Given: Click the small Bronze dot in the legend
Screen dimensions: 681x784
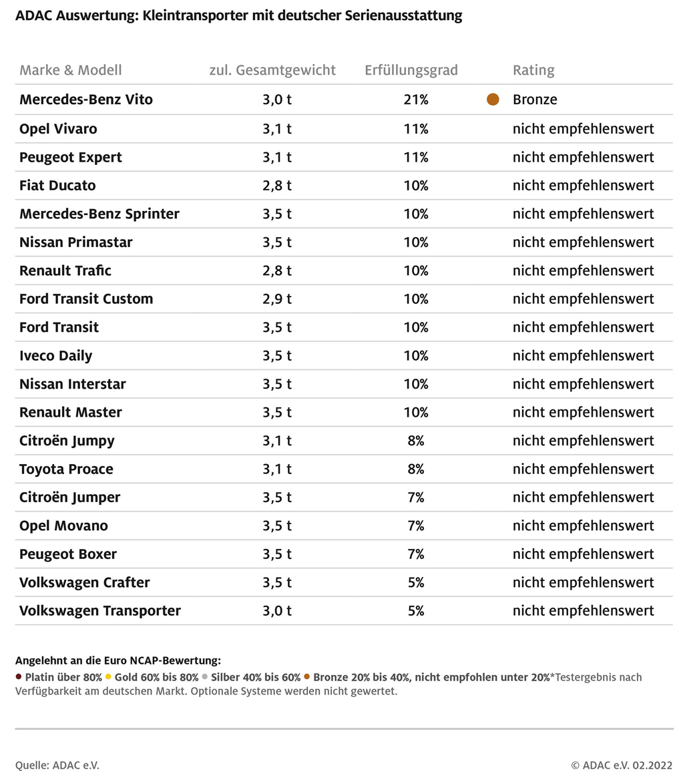Looking at the screenshot, I should [x=306, y=677].
